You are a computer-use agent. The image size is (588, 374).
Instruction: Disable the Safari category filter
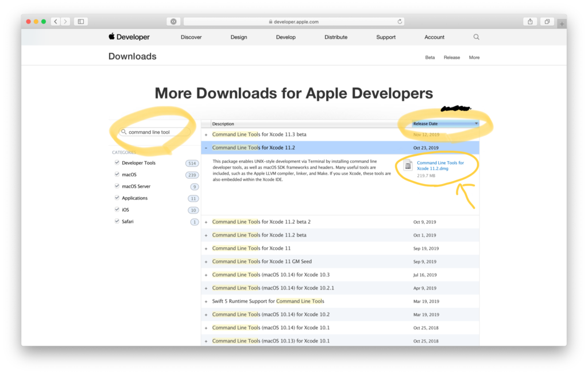(x=117, y=221)
